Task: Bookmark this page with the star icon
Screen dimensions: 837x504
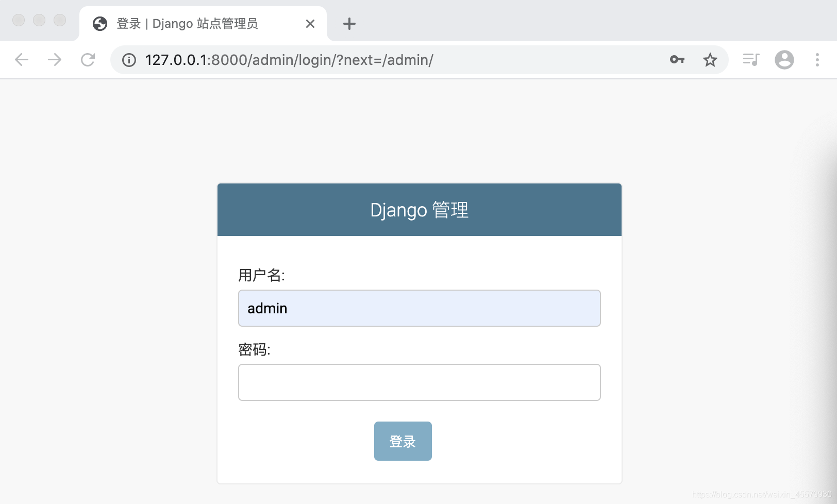Action: coord(710,60)
